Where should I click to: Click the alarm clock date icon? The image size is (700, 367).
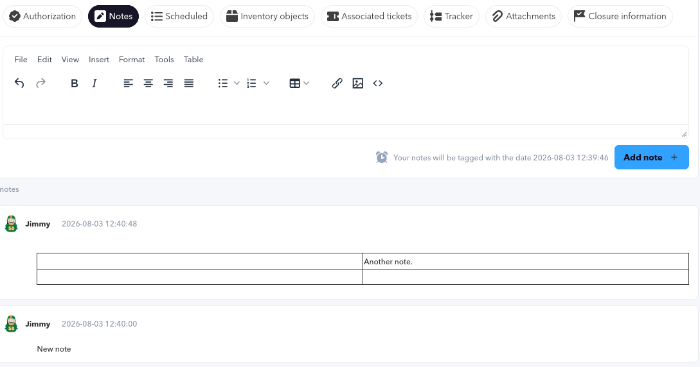pos(382,157)
